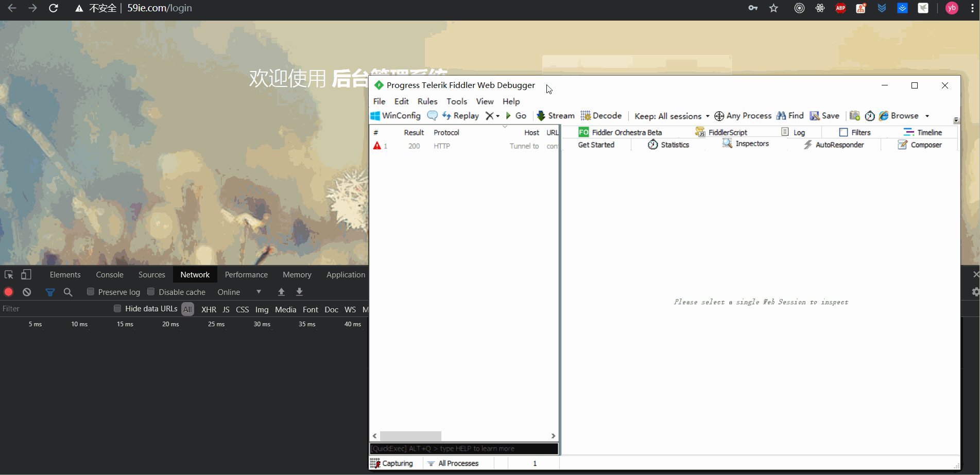980x475 pixels.
Task: Open the yb profile avatar in Chrome
Action: click(952, 8)
